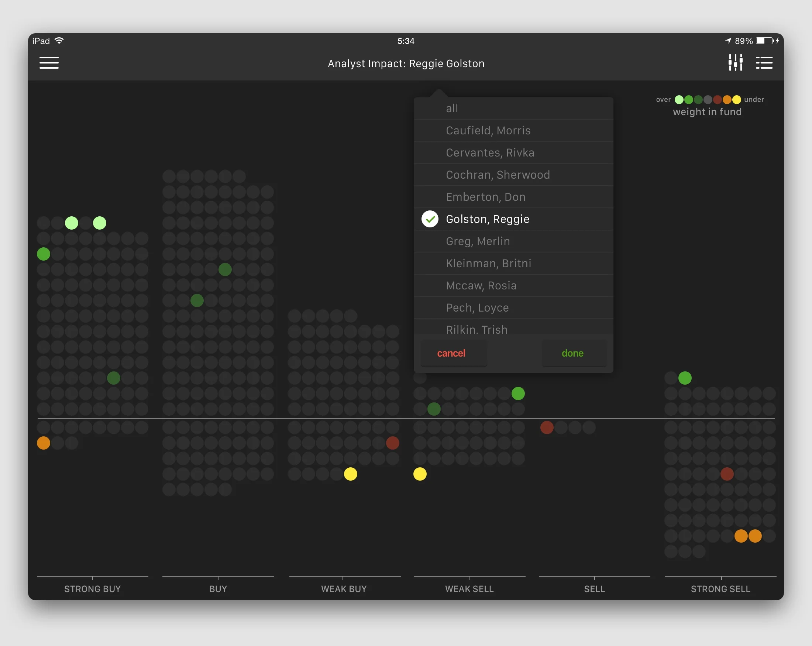Select analyst Emberton, Don
Image resolution: width=812 pixels, height=646 pixels.
[x=485, y=197]
